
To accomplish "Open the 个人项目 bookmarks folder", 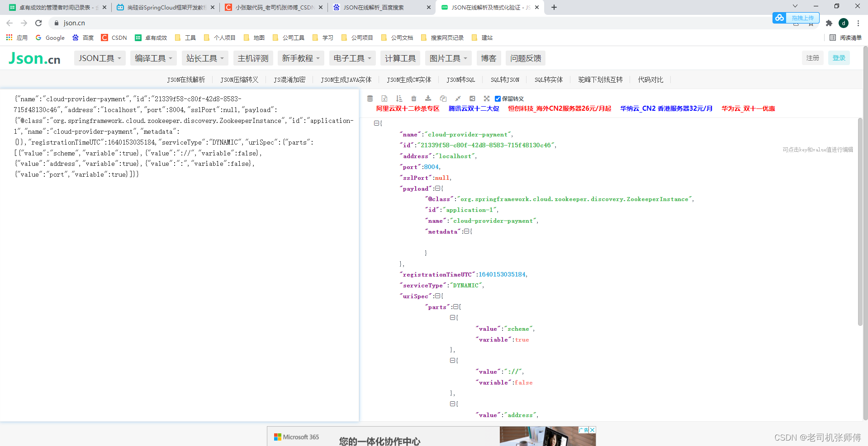I will coord(220,38).
